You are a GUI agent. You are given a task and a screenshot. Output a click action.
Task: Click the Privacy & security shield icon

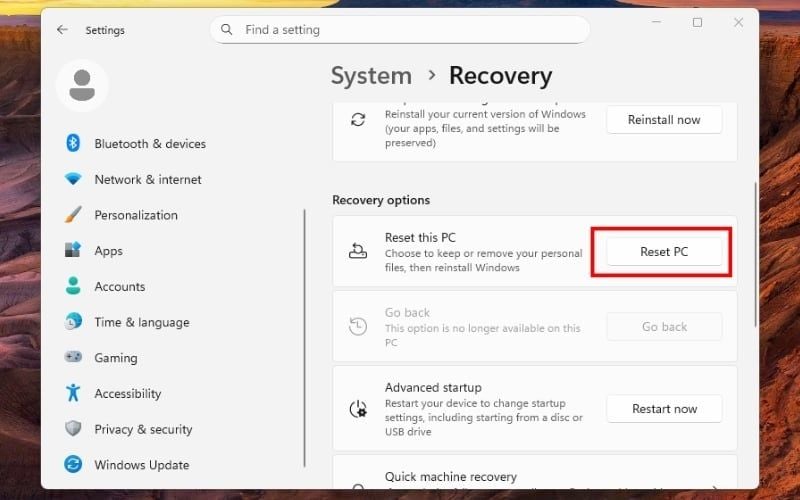coord(73,428)
